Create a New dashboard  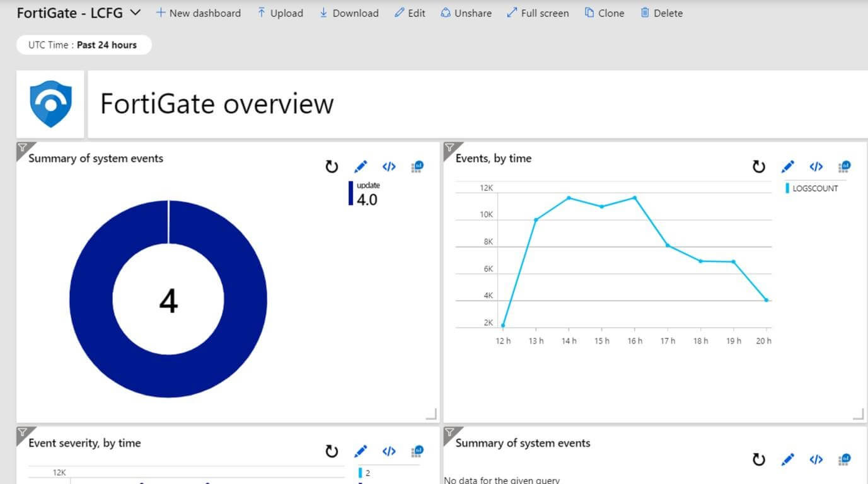tap(198, 13)
